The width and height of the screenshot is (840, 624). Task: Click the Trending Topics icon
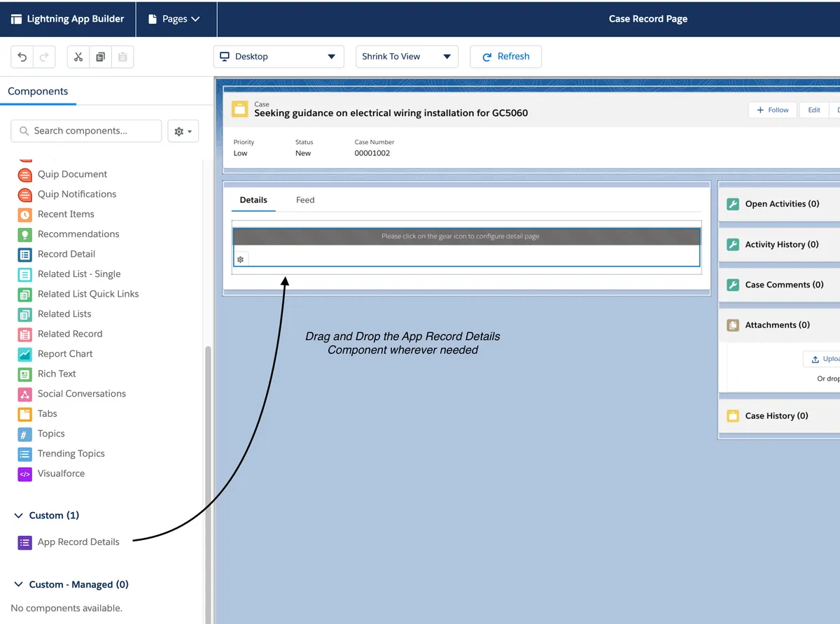[x=24, y=453]
